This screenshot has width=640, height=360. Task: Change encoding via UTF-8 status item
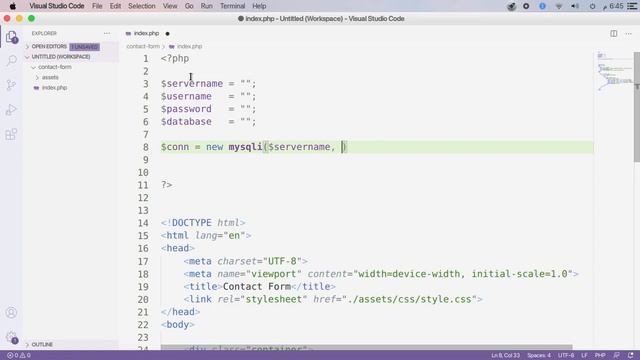pos(566,355)
